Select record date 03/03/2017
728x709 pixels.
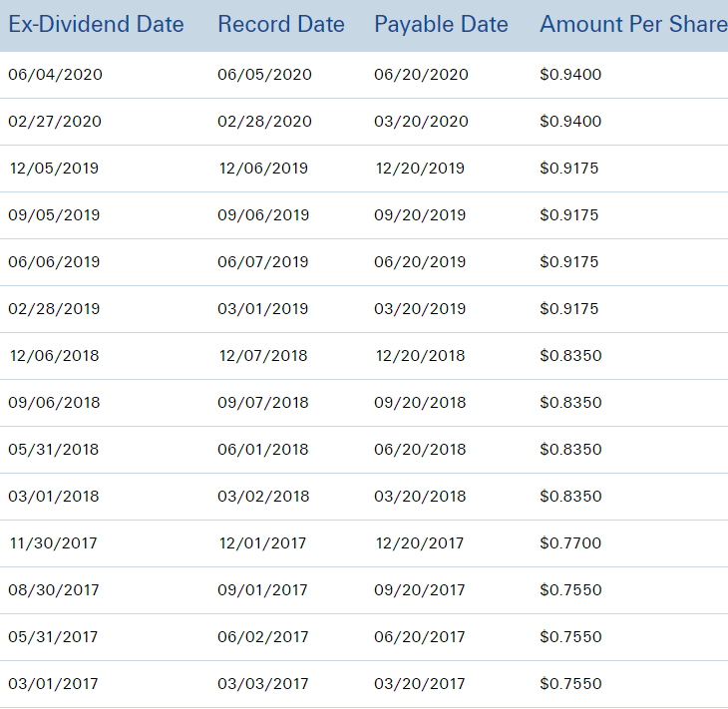[263, 684]
